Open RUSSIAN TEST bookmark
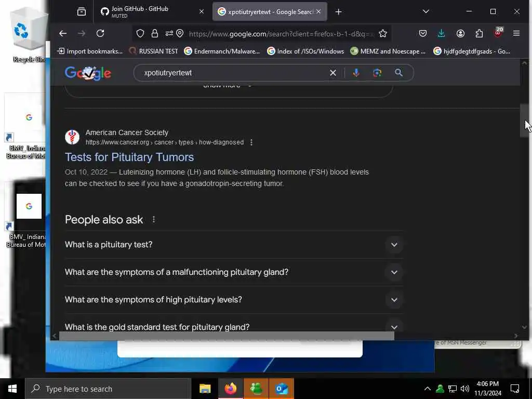Image resolution: width=532 pixels, height=399 pixels. (153, 51)
